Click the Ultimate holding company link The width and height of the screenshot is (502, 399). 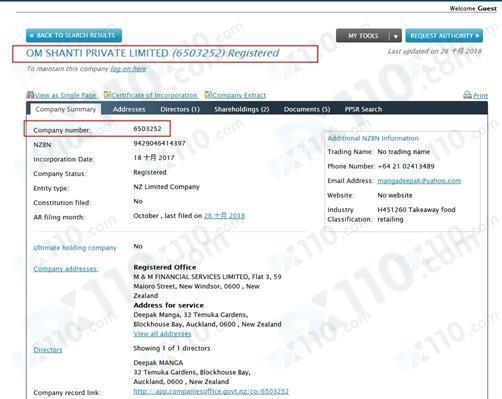(75, 248)
